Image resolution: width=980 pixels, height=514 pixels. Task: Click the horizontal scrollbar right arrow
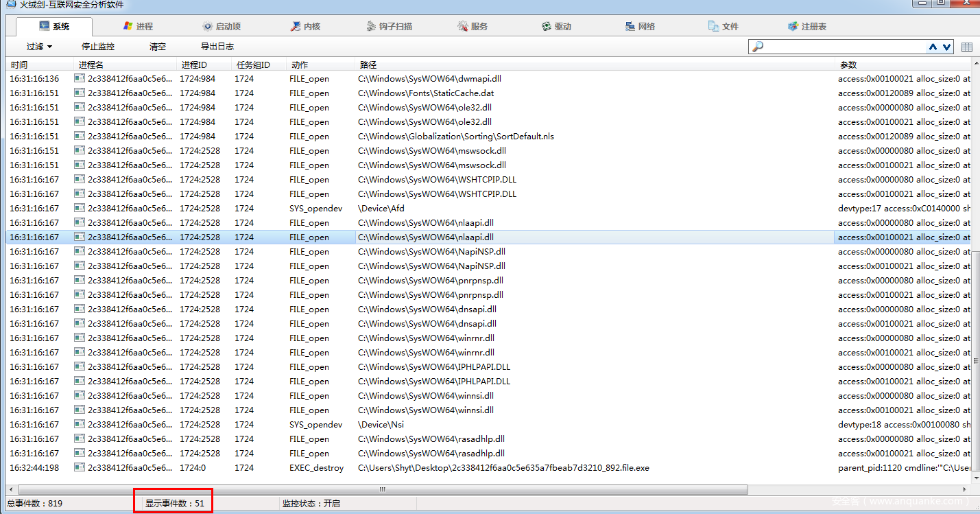click(x=966, y=490)
